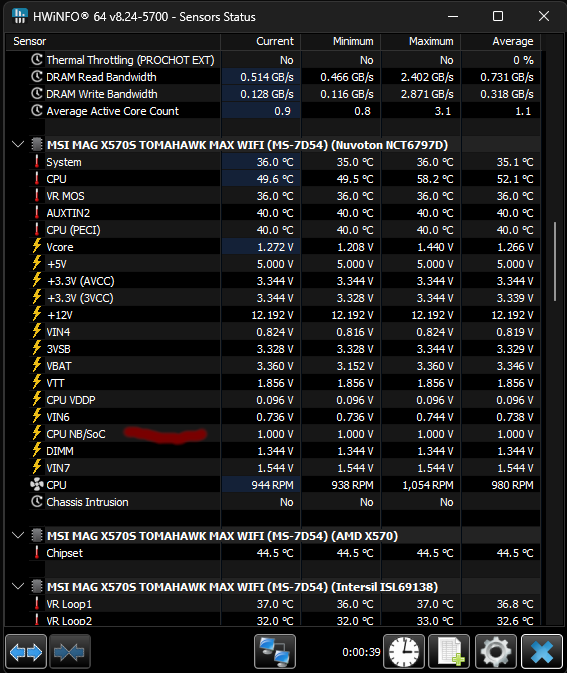Image resolution: width=567 pixels, height=673 pixels.
Task: Click the +12V lightning bolt icon
Action: coord(37,315)
